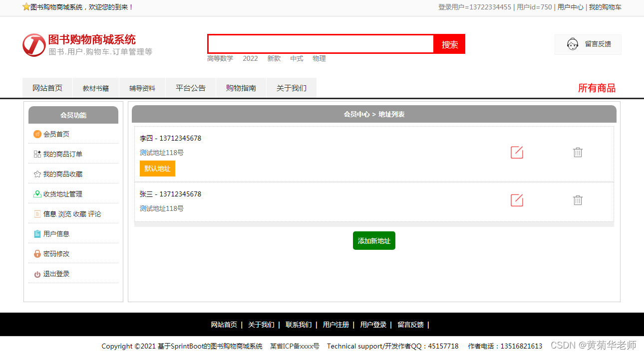644x355 pixels.
Task: Click the 会员功能 panel header
Action: [x=73, y=115]
